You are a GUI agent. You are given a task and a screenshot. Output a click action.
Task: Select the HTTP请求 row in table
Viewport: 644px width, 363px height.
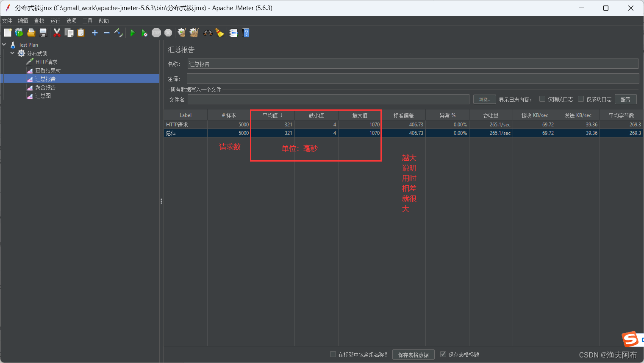pos(403,125)
